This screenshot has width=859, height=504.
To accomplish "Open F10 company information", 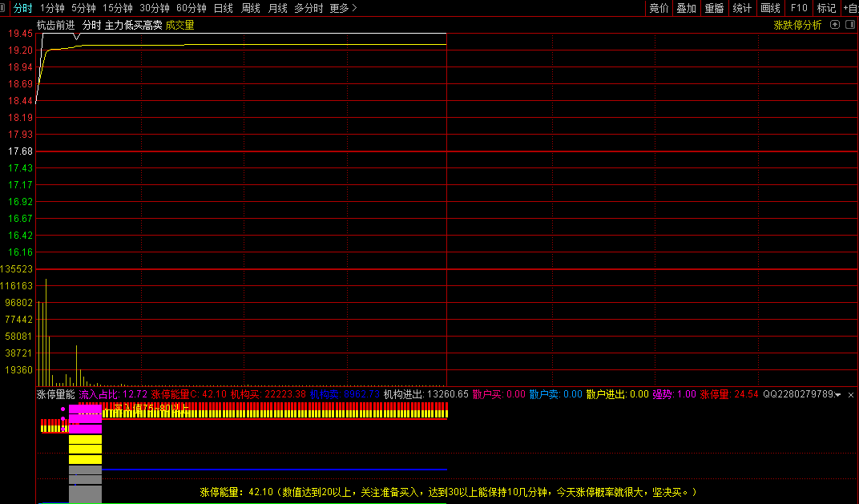I will 799,8.
